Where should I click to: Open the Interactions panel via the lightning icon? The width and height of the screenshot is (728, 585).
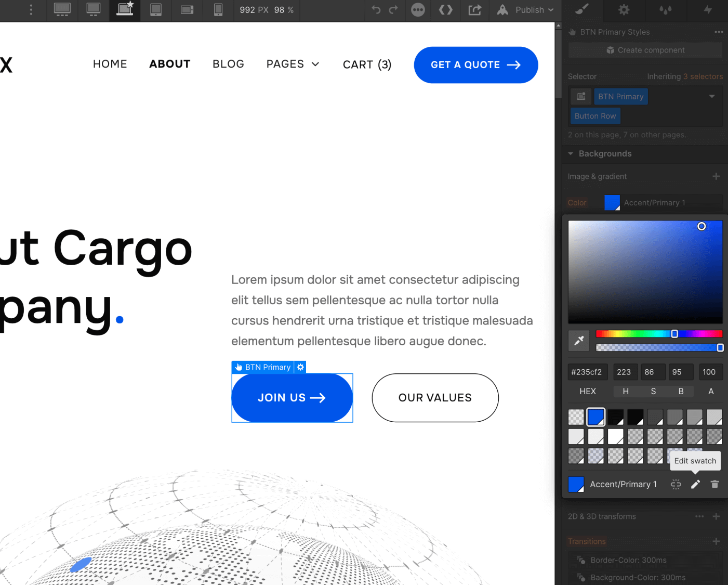(x=707, y=10)
